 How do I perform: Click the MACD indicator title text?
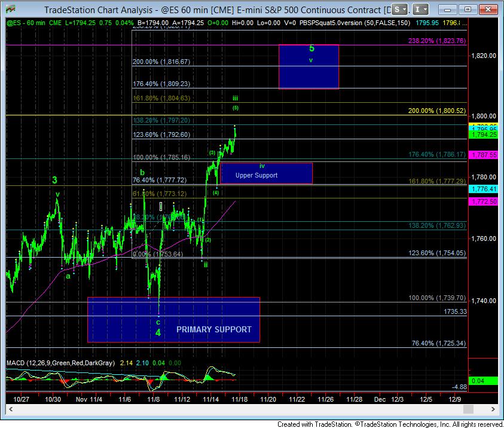(x=61, y=363)
